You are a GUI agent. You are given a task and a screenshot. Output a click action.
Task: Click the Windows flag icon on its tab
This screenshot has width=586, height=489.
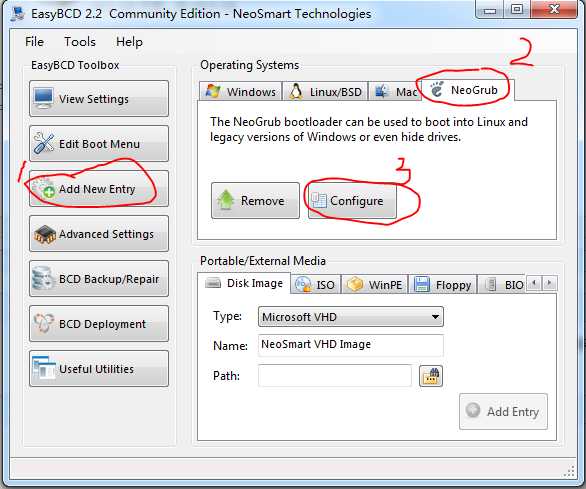click(213, 91)
